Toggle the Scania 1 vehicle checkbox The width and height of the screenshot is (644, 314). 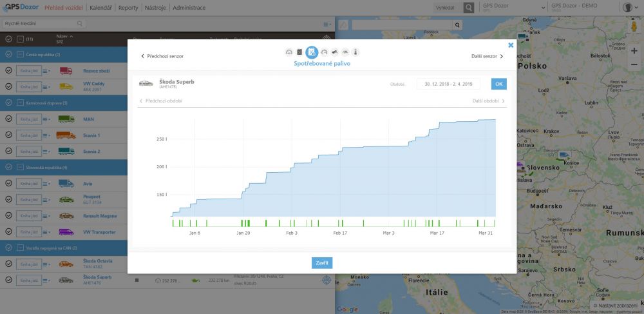point(8,135)
